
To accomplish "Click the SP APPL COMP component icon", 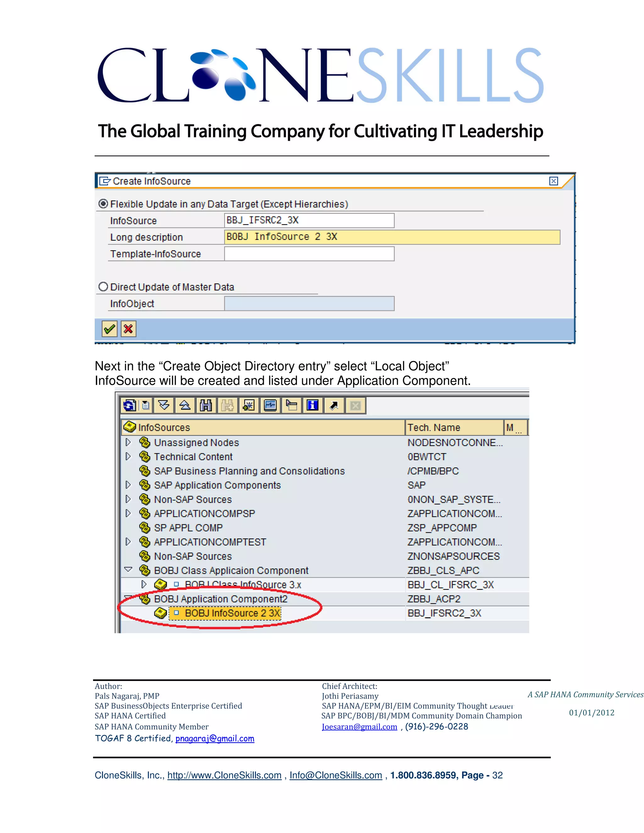I will point(145,527).
